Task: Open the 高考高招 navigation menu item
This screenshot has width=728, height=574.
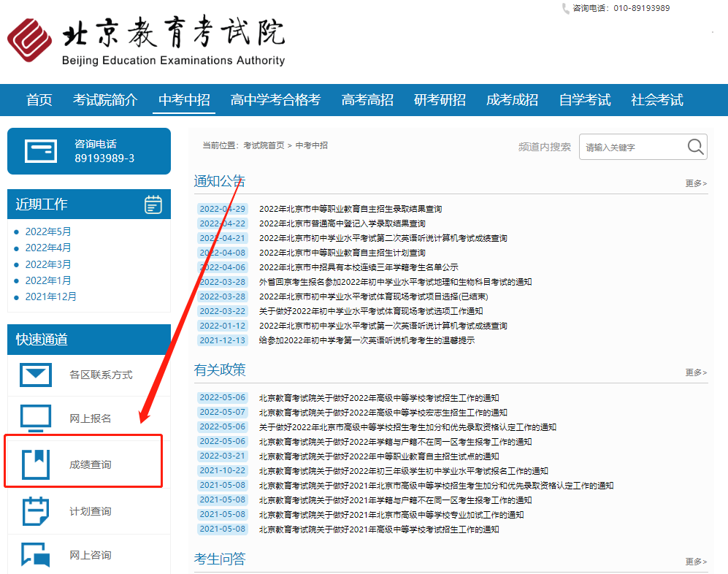Action: (367, 100)
